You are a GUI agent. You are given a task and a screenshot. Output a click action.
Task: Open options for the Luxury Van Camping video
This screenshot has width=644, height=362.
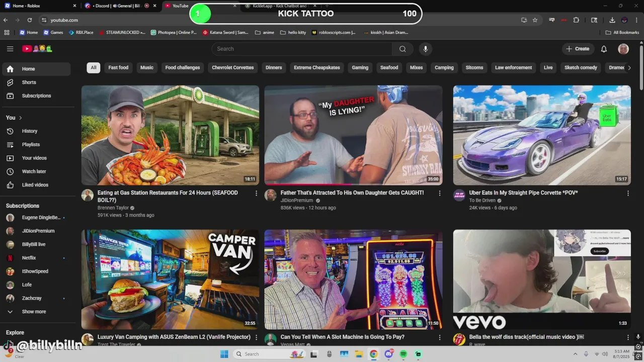pyautogui.click(x=256, y=337)
